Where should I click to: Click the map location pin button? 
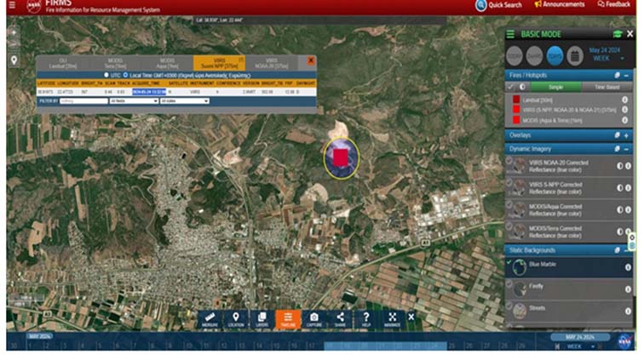(14, 60)
